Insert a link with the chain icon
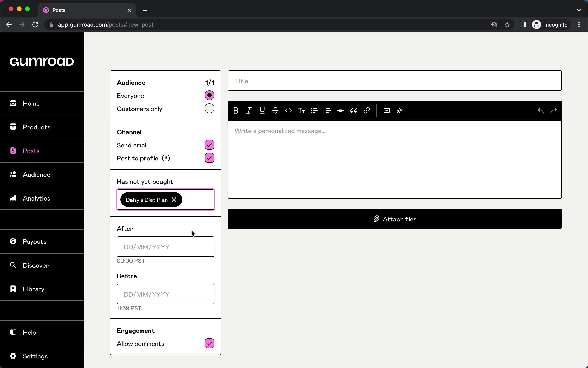This screenshot has height=368, width=588. pos(367,110)
